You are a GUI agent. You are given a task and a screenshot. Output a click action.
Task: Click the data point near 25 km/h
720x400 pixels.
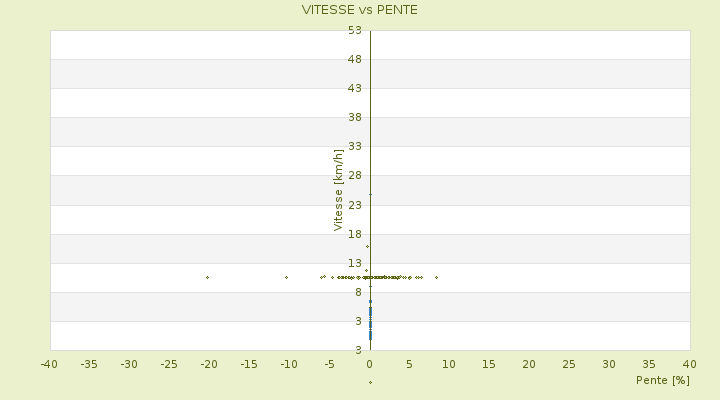point(370,194)
